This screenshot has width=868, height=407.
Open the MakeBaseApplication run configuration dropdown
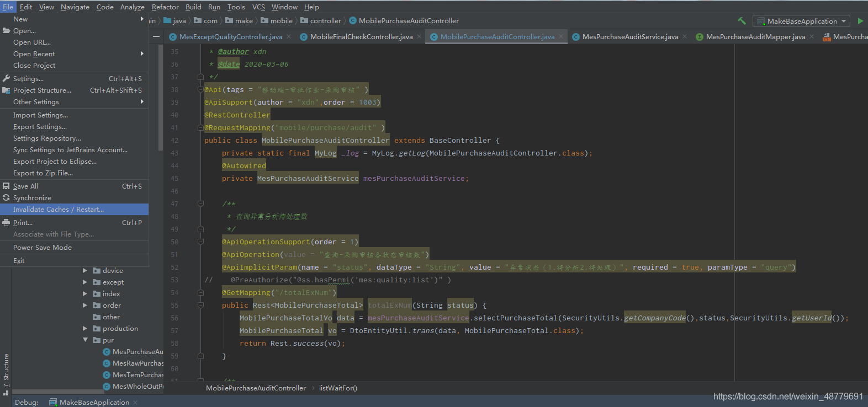pos(802,21)
